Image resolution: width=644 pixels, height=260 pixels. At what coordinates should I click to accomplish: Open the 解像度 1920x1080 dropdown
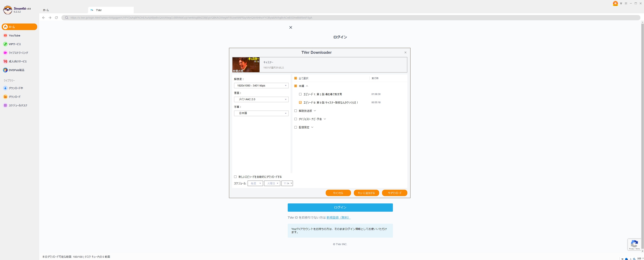click(x=261, y=86)
